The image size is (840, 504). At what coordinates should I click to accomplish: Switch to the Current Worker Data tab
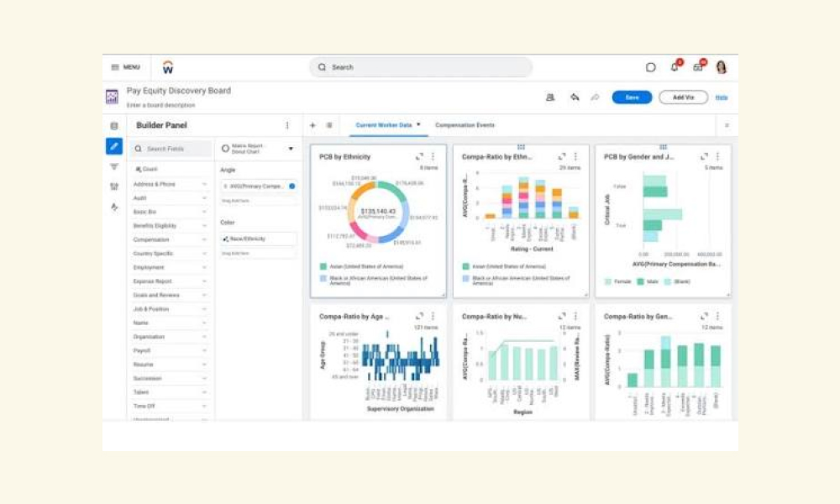(x=384, y=125)
